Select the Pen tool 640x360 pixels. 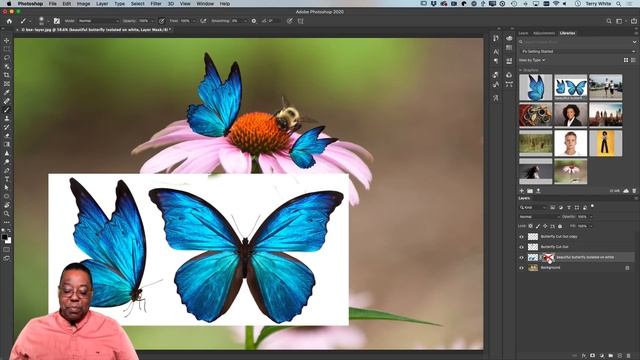tap(7, 170)
